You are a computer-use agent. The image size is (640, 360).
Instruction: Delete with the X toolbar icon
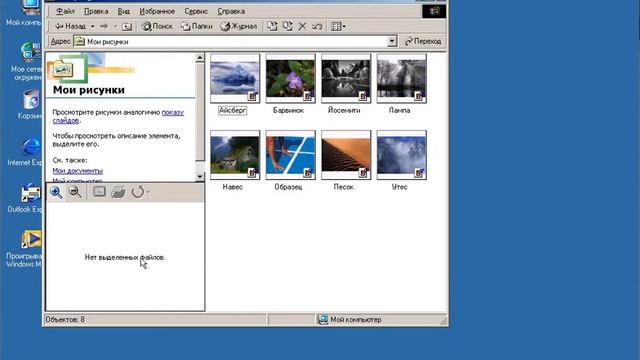[302, 27]
